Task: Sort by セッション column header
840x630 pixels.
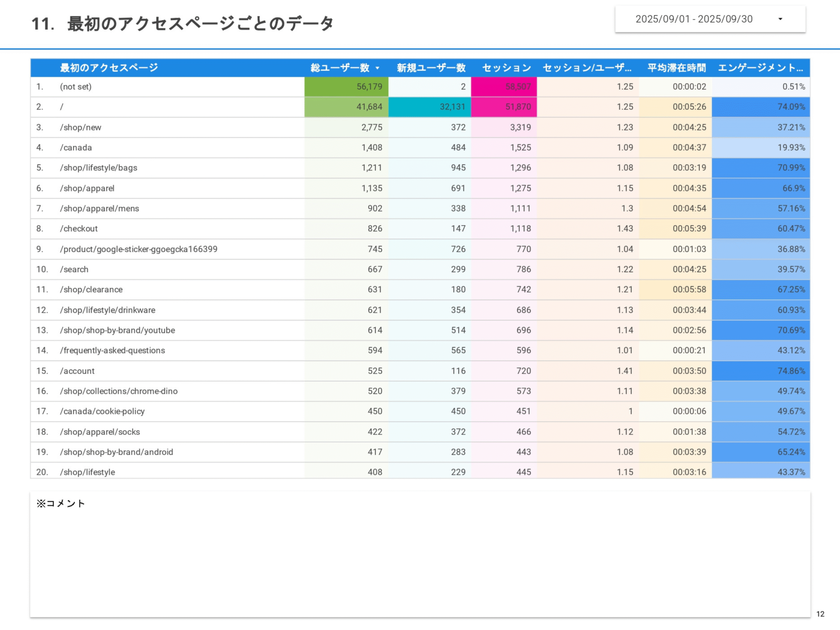Action: click(506, 68)
